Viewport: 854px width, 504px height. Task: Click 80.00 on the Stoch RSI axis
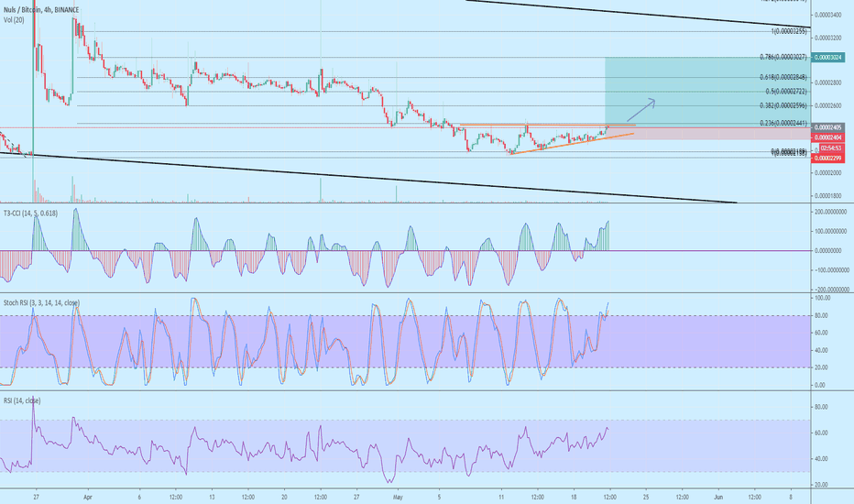tap(821, 315)
